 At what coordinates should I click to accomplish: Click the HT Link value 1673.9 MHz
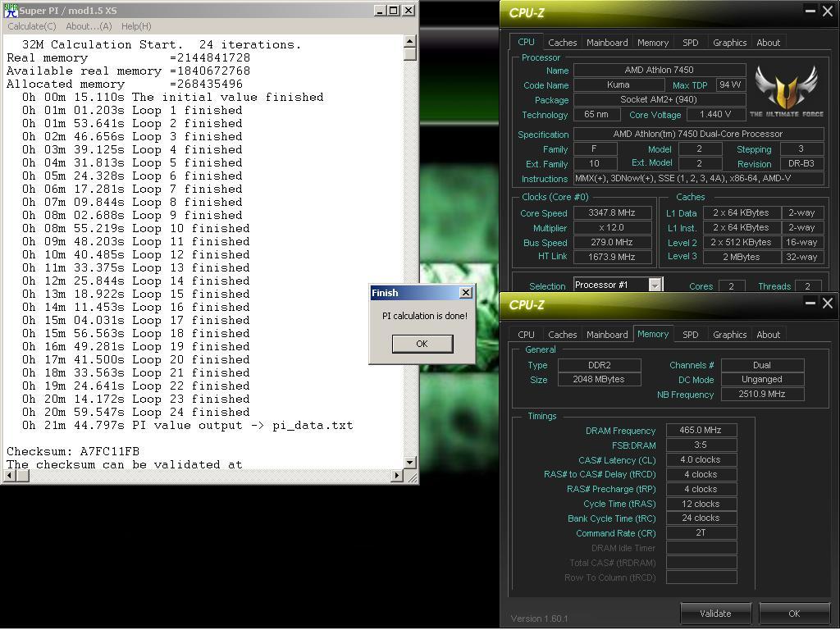[x=612, y=257]
